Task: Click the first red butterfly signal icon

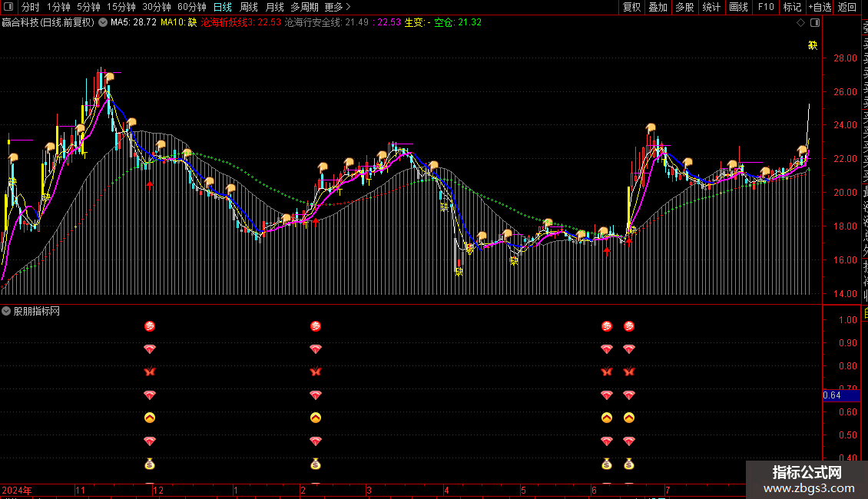Action: point(150,372)
